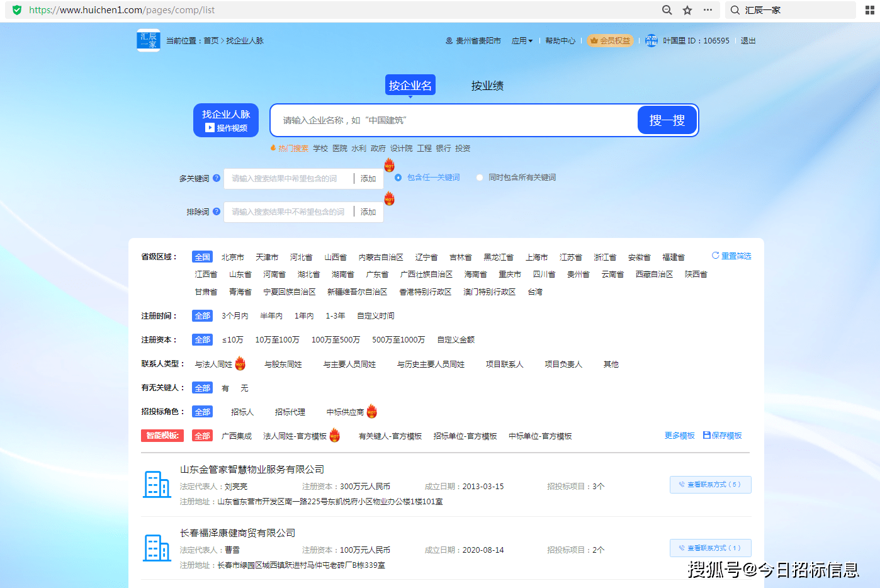Select the 同时包含所有关键词 radio option

coord(480,178)
